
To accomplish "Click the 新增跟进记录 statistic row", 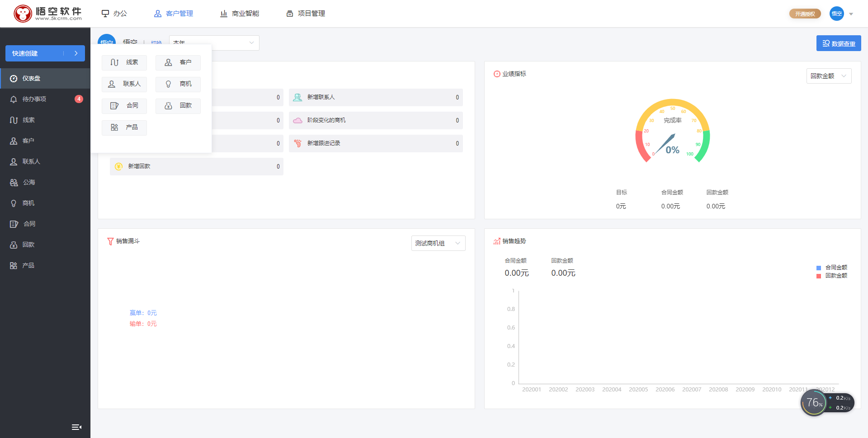I will [375, 143].
